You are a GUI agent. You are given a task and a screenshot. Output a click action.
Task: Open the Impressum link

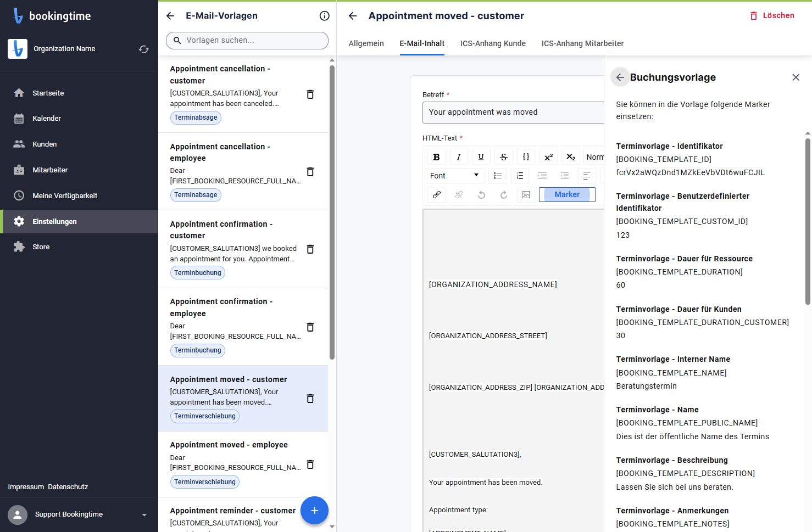(26, 487)
